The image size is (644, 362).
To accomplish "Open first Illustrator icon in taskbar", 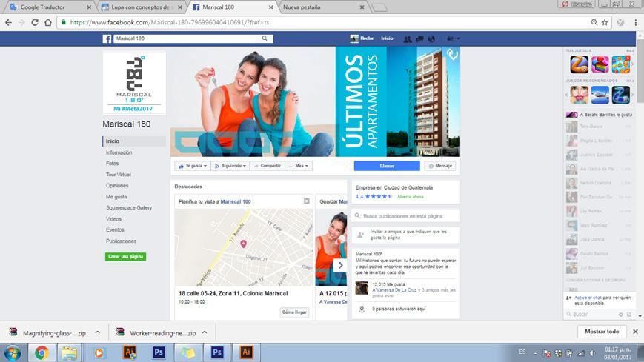I will point(130,352).
